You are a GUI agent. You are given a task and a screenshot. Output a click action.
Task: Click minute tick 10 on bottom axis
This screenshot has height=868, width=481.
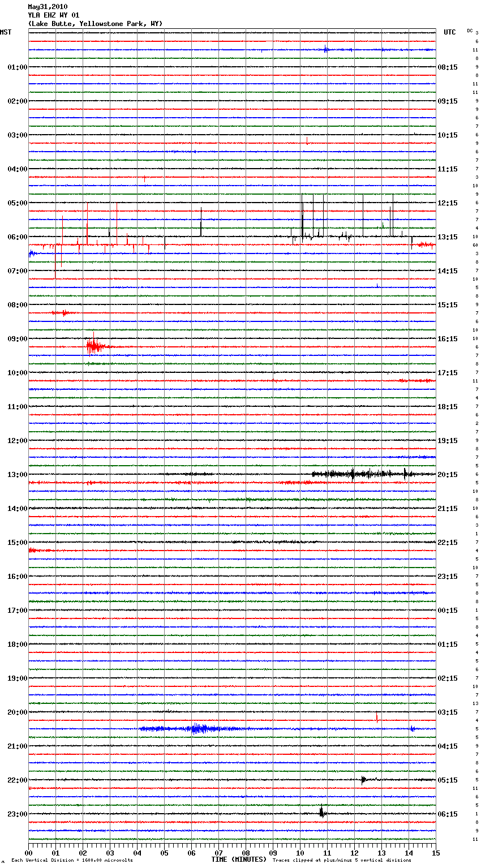pyautogui.click(x=300, y=852)
